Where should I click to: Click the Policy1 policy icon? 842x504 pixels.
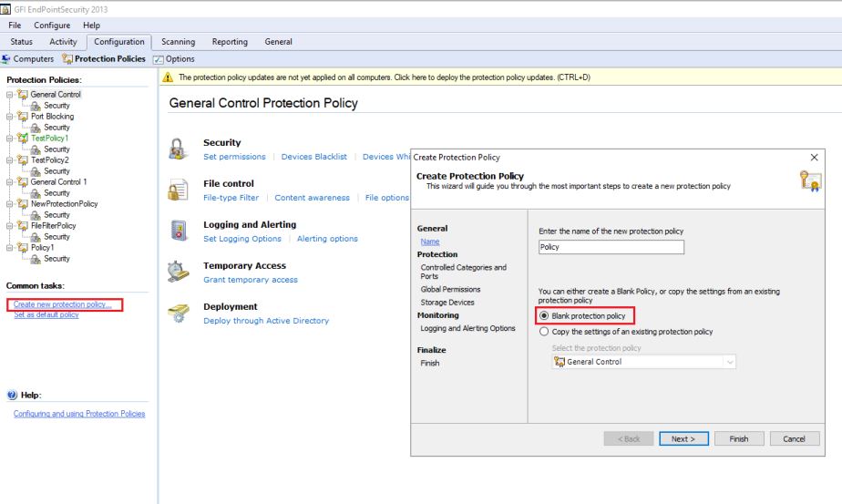click(x=23, y=248)
